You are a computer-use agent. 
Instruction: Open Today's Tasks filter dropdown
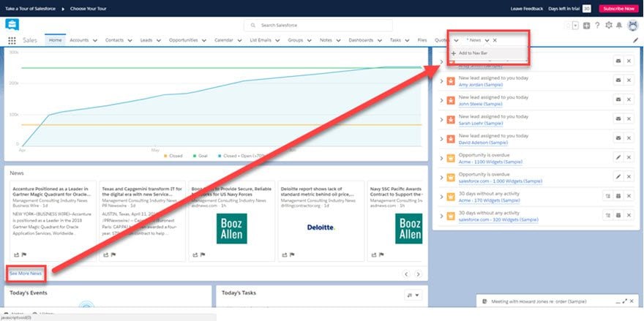413,295
